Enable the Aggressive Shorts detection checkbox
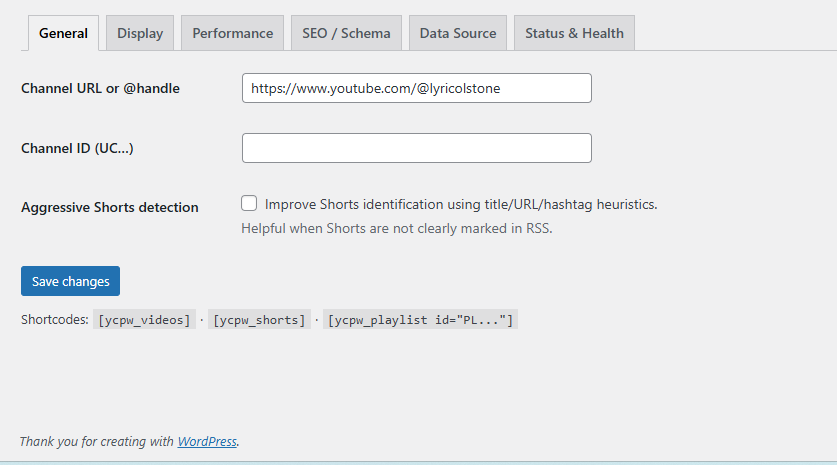Screen dimensions: 837x465 click(x=250, y=203)
